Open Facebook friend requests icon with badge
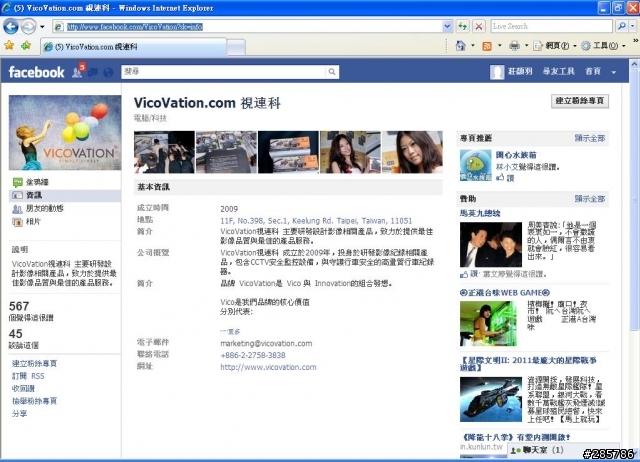640x462 pixels. coord(78,72)
